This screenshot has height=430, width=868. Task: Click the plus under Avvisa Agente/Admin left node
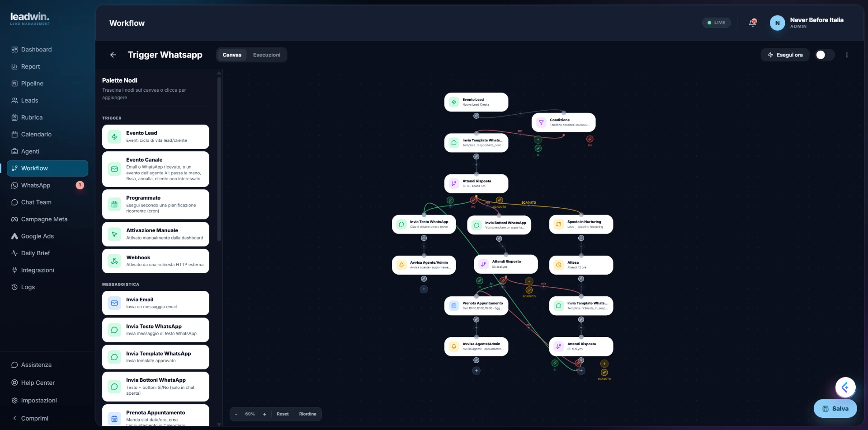[x=424, y=289]
